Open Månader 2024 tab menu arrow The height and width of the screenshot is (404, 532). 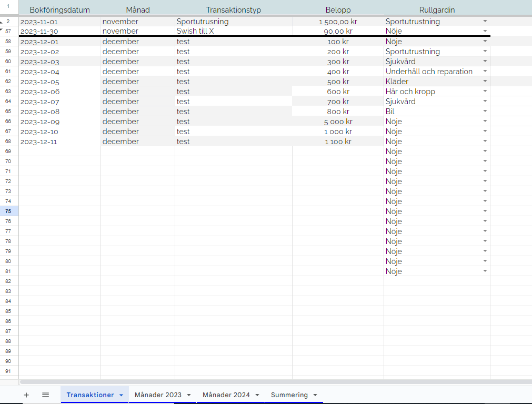point(257,395)
